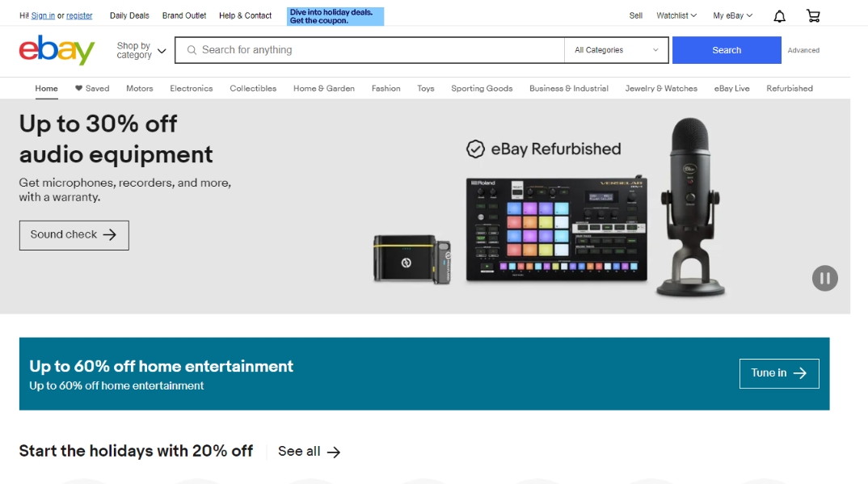Select the Sporting Goods tab

482,88
